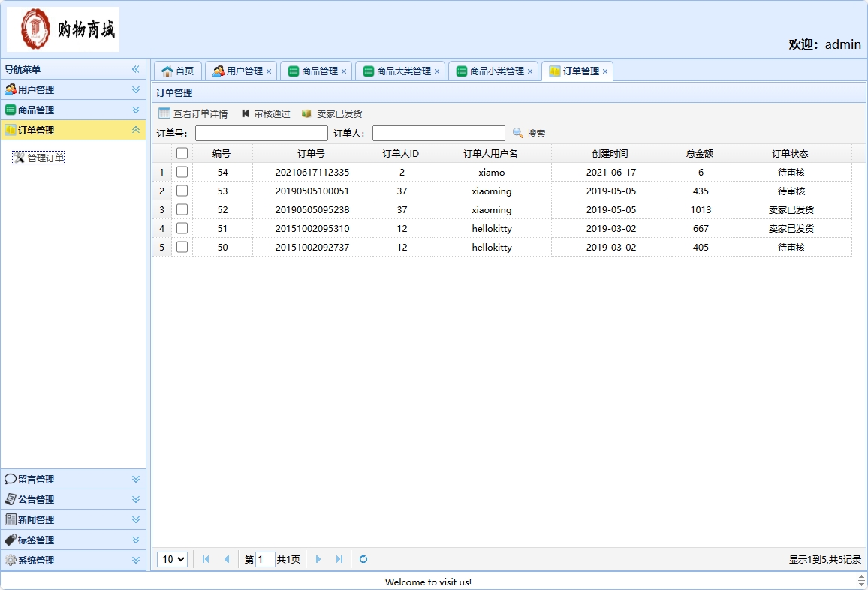
Task: Click the 审核通过 approve icon
Action: click(x=246, y=113)
